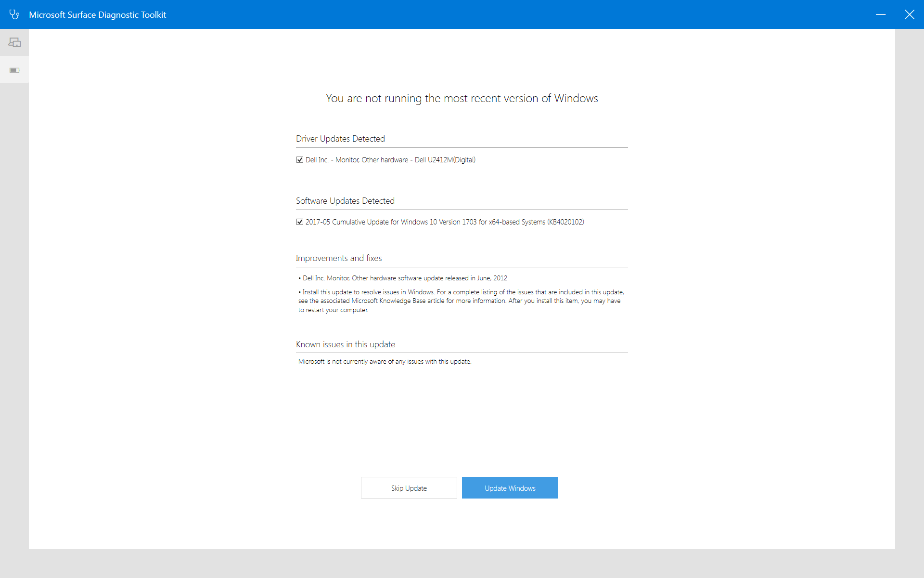Click the dual-monitor hardware icon on sidebar

tap(14, 42)
